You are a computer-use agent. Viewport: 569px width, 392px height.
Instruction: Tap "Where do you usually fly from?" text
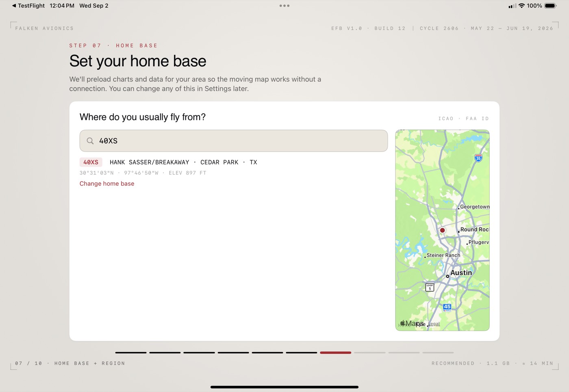(x=143, y=117)
